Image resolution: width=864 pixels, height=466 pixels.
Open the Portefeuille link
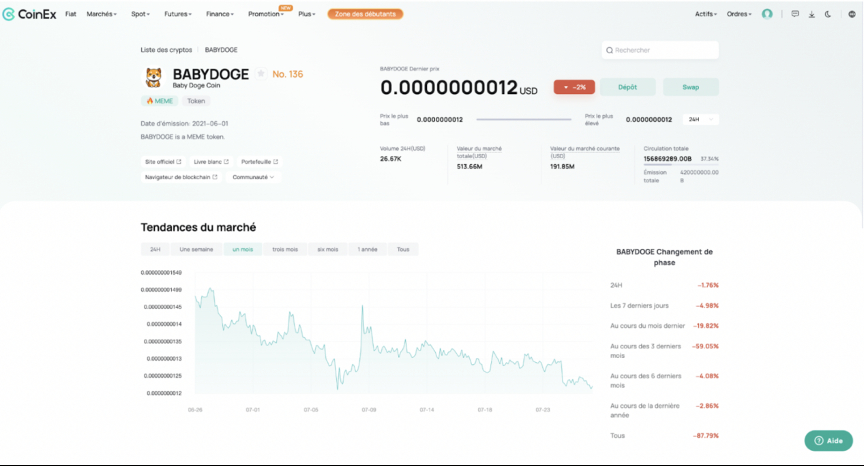pos(260,162)
